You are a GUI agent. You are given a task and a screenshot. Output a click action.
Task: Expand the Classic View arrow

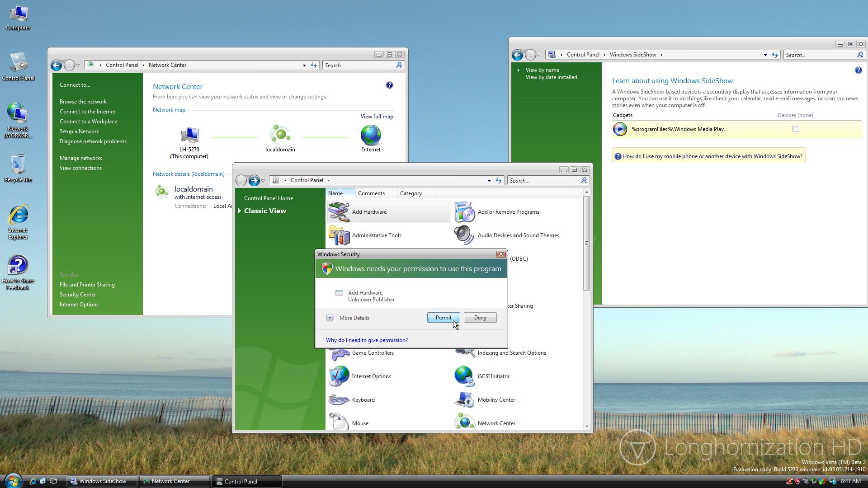tap(240, 211)
